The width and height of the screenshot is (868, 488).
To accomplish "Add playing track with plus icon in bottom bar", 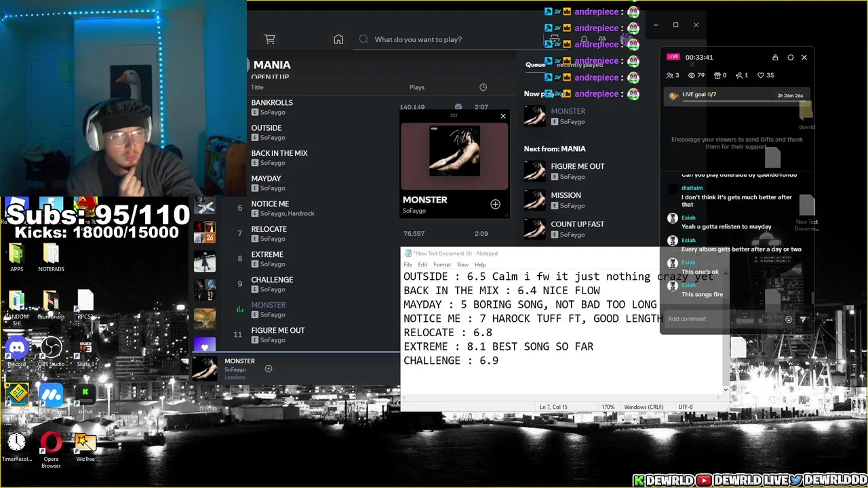I will point(269,369).
